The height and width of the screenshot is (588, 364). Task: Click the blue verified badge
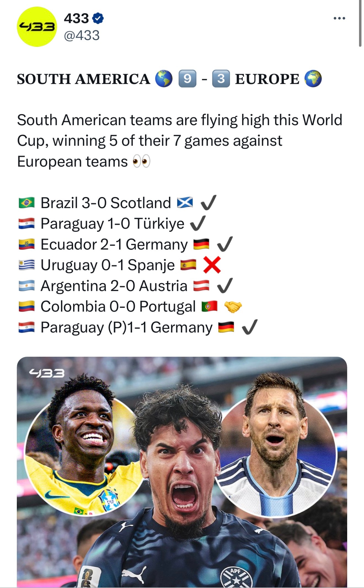[98, 18]
